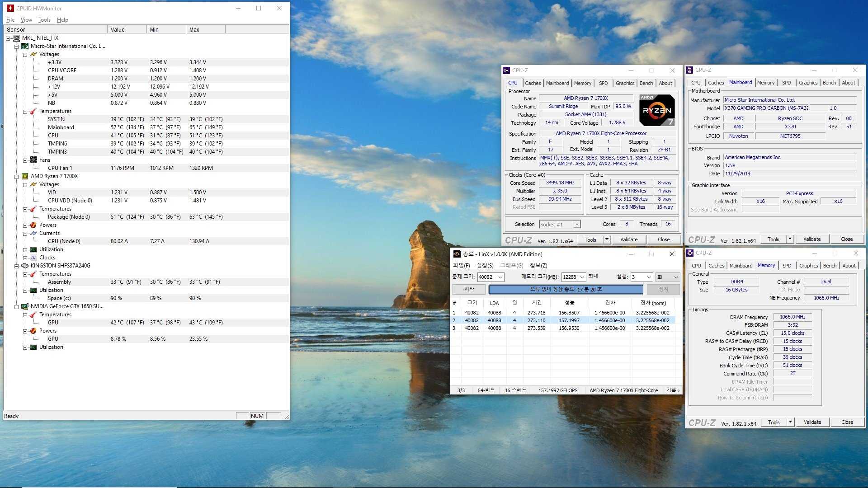Click the LinX title bar app icon

pos(457,254)
